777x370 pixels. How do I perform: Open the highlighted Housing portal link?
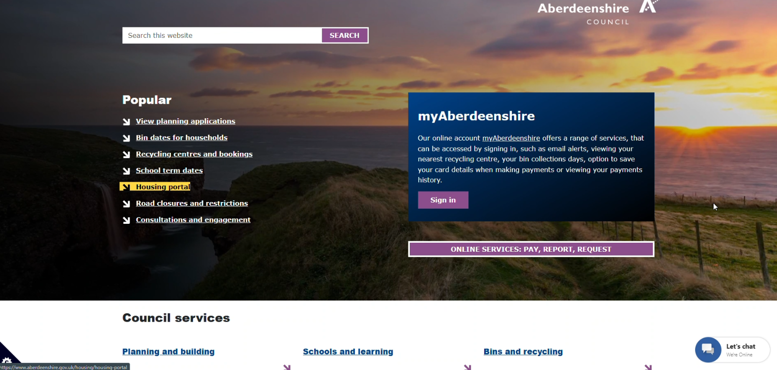click(x=163, y=187)
